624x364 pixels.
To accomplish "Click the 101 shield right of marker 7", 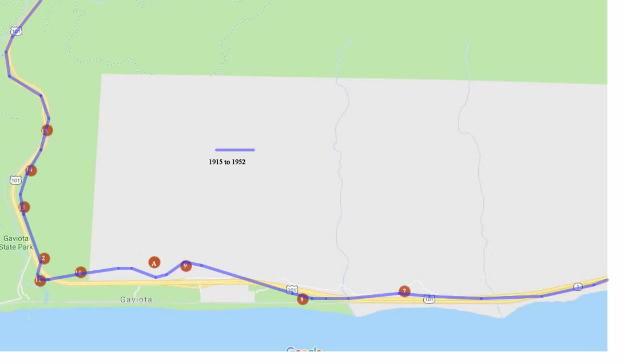I will point(429,299).
